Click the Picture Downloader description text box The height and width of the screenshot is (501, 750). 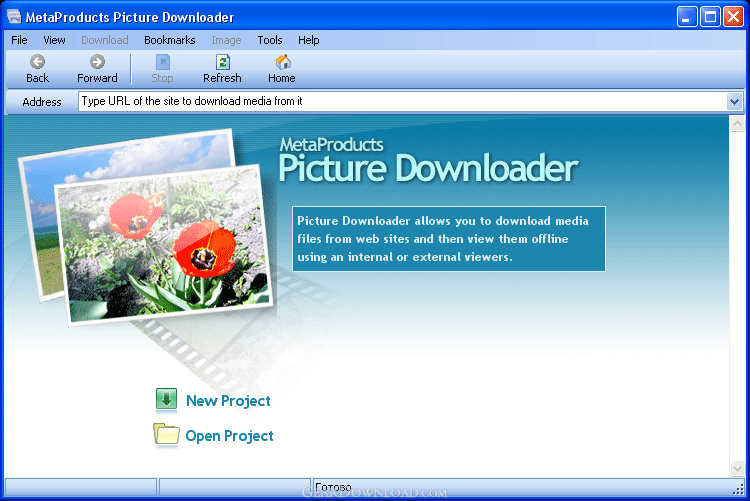449,239
